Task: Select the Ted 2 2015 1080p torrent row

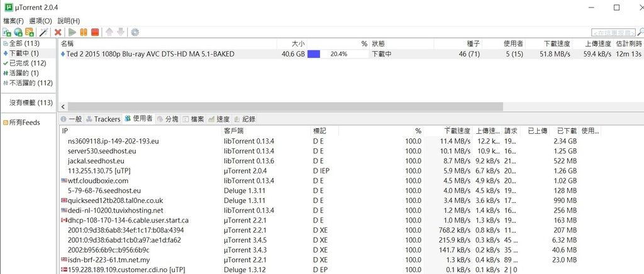Action: (351, 54)
